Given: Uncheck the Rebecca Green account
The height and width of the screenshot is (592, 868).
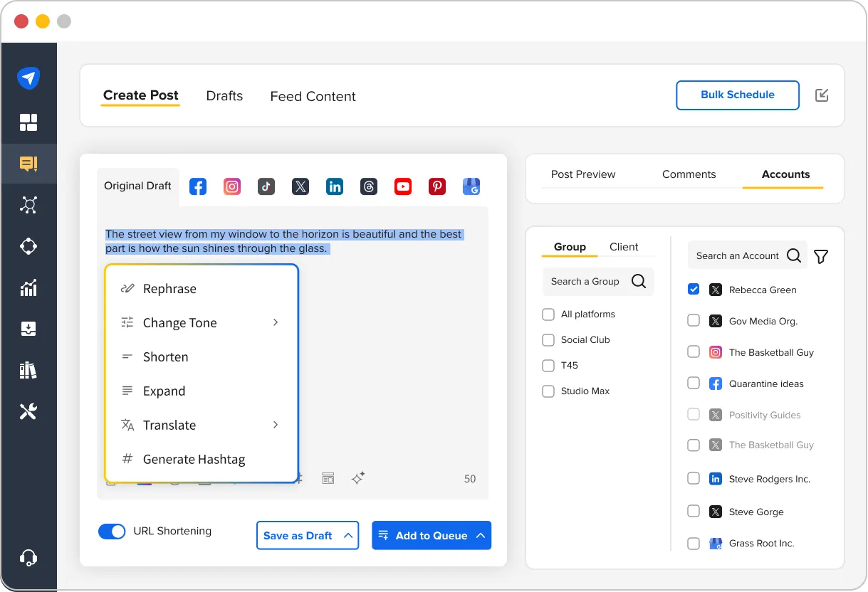Looking at the screenshot, I should 693,289.
